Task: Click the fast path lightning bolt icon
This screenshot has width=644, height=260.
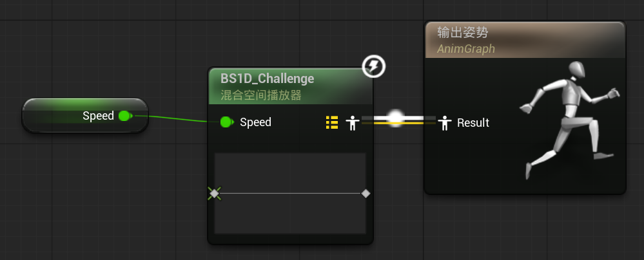Action: click(x=374, y=66)
